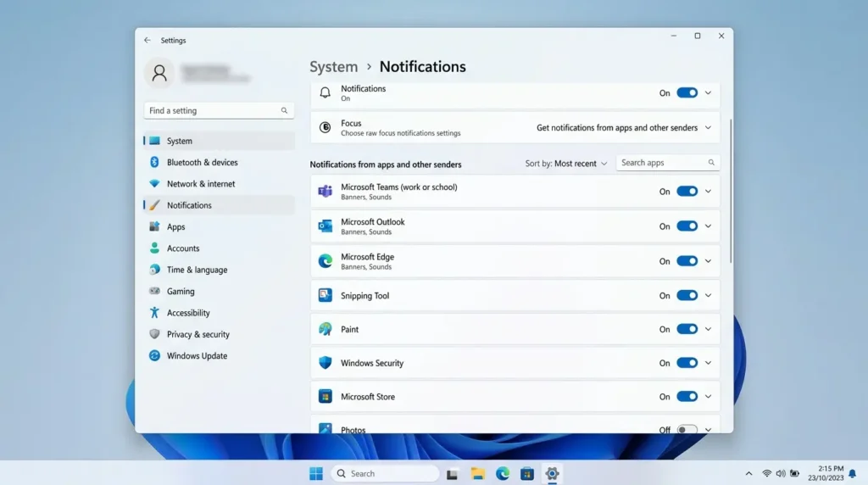Screen dimensions: 868x485
Task: Expand the Focus settings chevron
Action: 708,127
